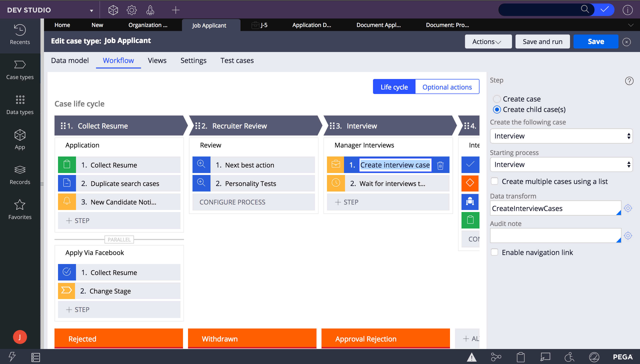
Task: Switch to Optional actions view
Action: coord(447,87)
